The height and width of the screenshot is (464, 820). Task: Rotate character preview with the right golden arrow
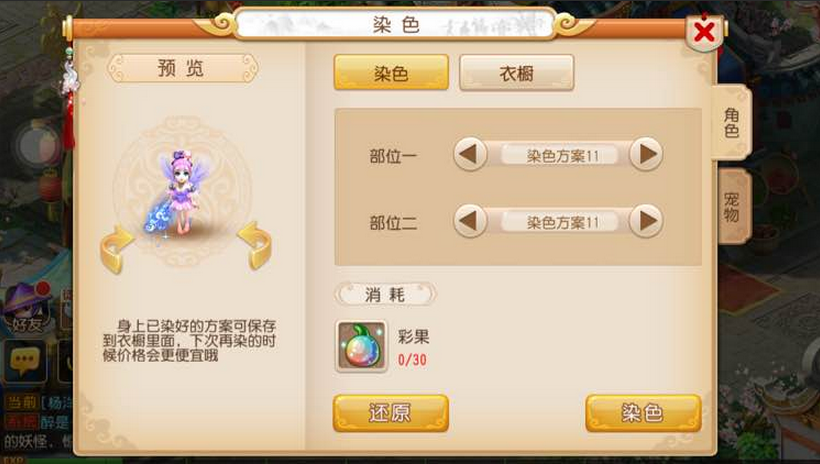[255, 246]
